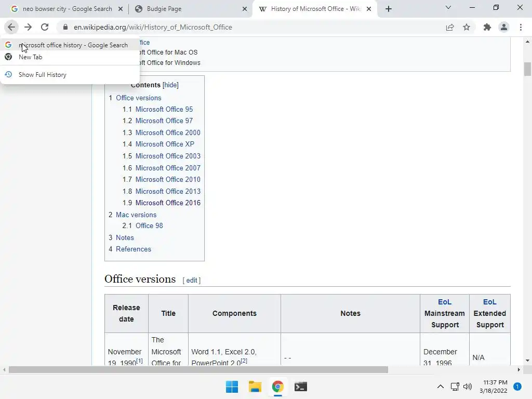
Task: Go back using the browser back arrow
Action: pyautogui.click(x=11, y=27)
